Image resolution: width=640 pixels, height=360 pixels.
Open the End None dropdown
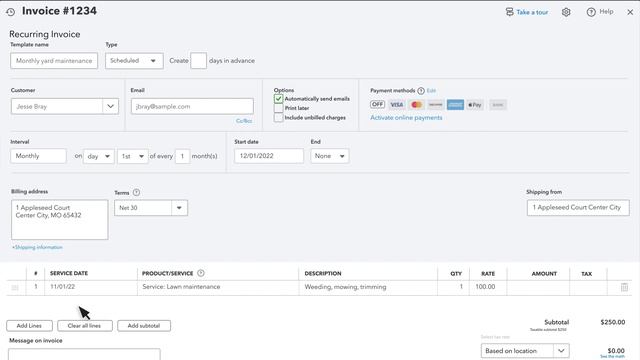330,156
